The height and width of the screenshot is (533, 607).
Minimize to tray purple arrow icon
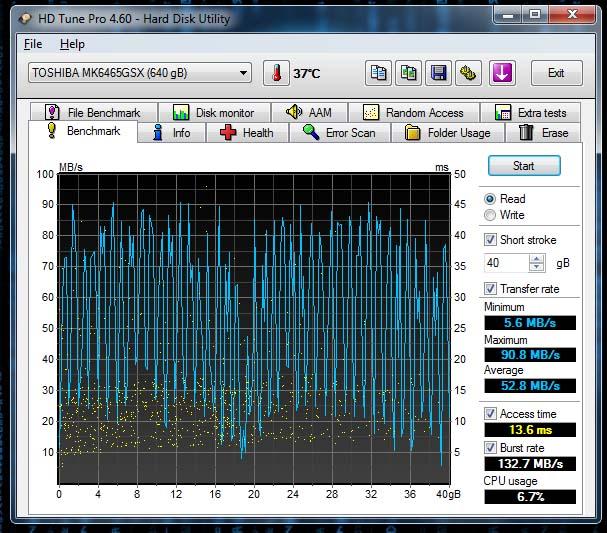coord(502,73)
